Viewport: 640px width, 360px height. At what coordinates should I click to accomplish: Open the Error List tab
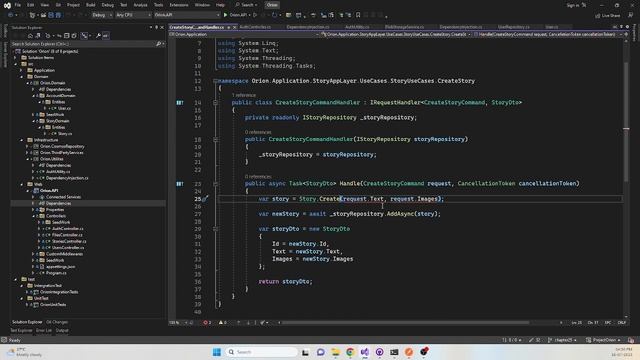tap(44, 330)
